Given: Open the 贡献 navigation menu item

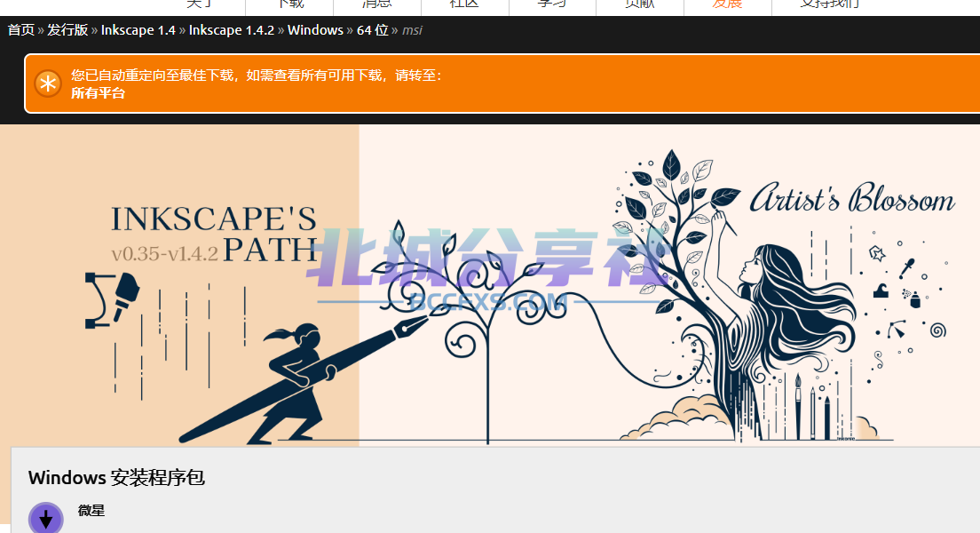Looking at the screenshot, I should tap(640, 4).
